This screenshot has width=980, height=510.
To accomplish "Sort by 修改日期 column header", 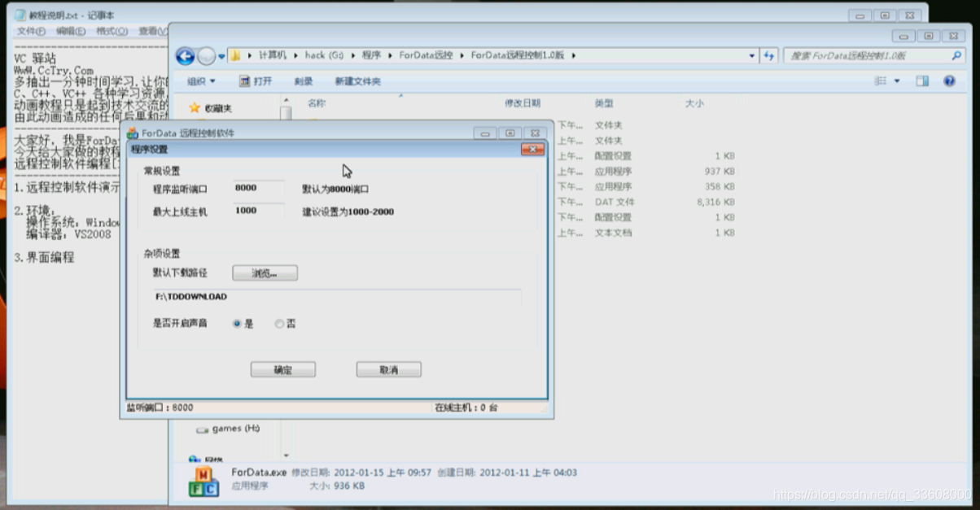I will point(523,103).
